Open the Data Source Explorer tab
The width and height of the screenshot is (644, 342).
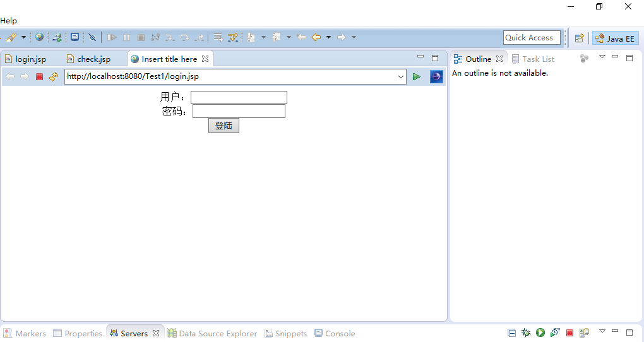tap(212, 333)
